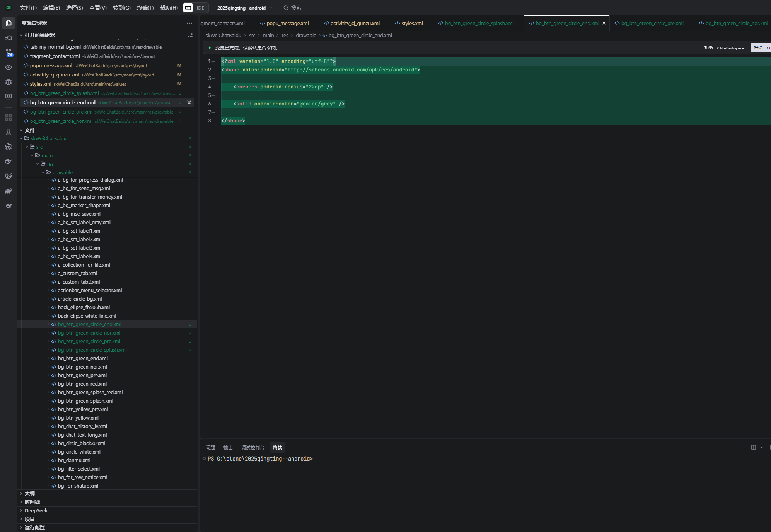Open Source Control with 24 changes badge
This screenshot has width=771, height=532.
point(9,53)
